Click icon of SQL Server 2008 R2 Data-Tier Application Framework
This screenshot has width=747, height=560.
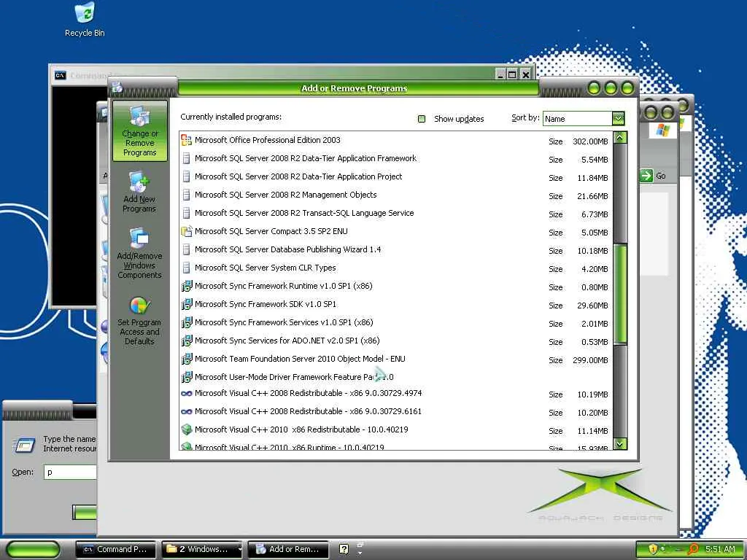click(187, 158)
